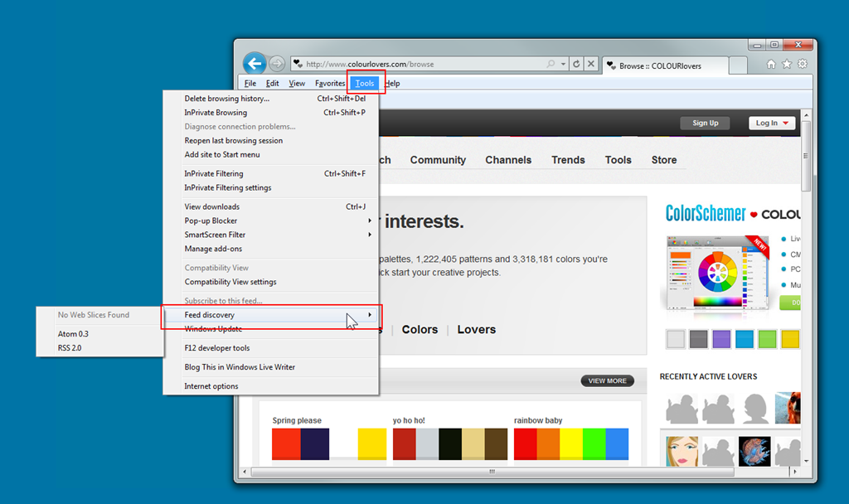849x504 pixels.
Task: Click the VIEW MORE button
Action: pos(607,381)
